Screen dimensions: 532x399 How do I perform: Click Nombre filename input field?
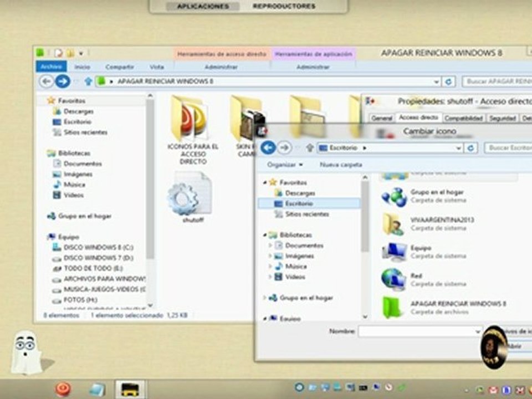(420, 331)
